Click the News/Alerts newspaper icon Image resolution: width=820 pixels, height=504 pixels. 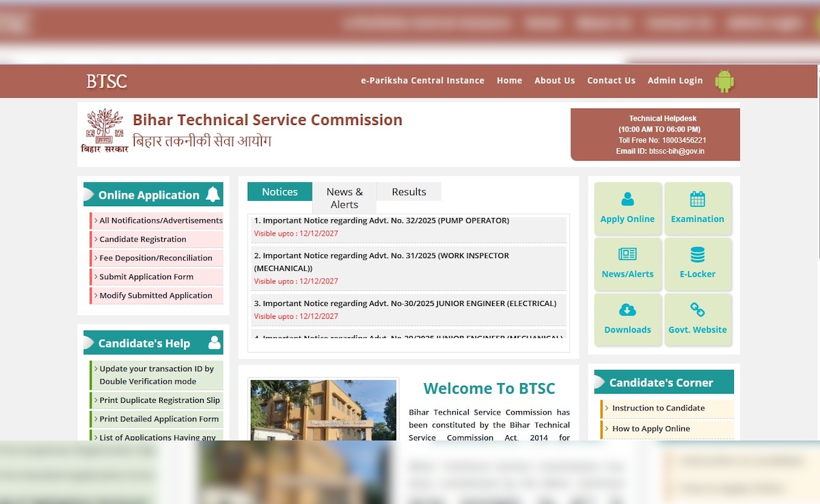pyautogui.click(x=627, y=255)
